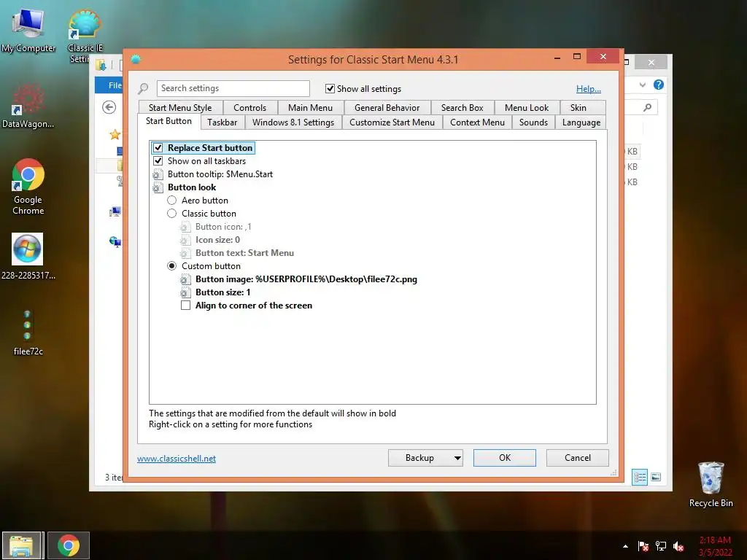Click gear icon beside Button tooltip

158,174
